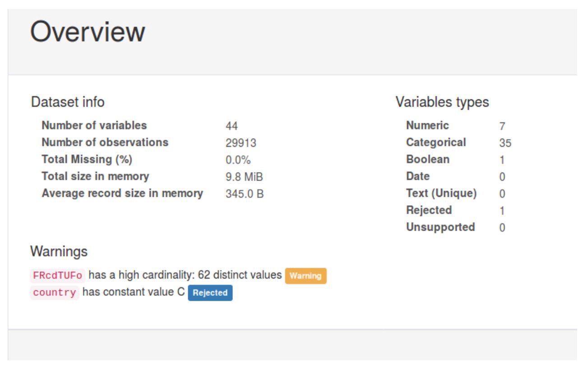
Task: Click the Average record size in memory label
Action: click(122, 193)
